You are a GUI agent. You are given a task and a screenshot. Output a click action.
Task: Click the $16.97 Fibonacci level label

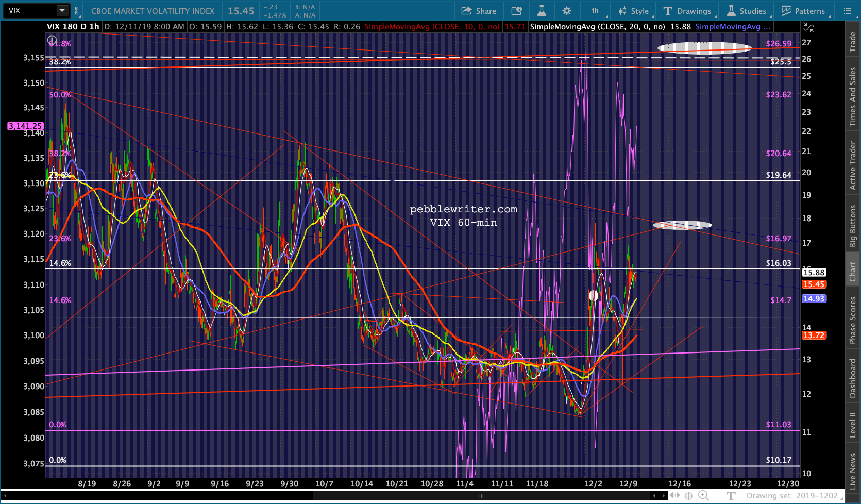[x=779, y=239]
